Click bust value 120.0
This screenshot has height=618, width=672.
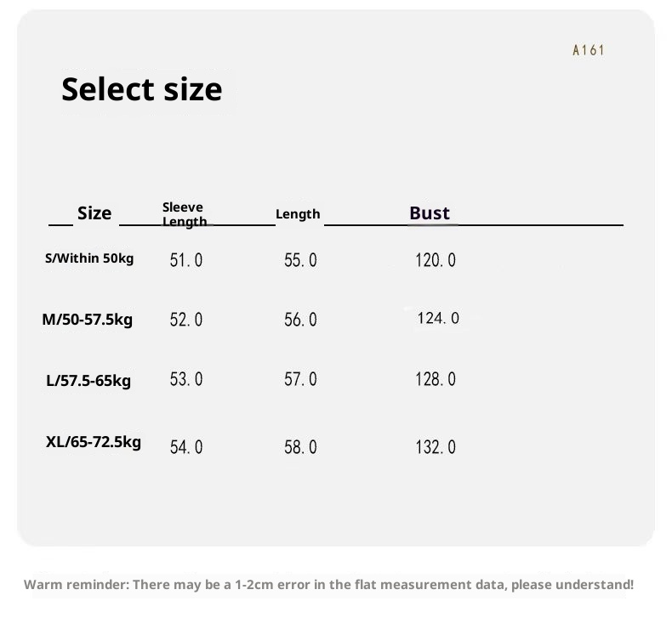click(436, 260)
